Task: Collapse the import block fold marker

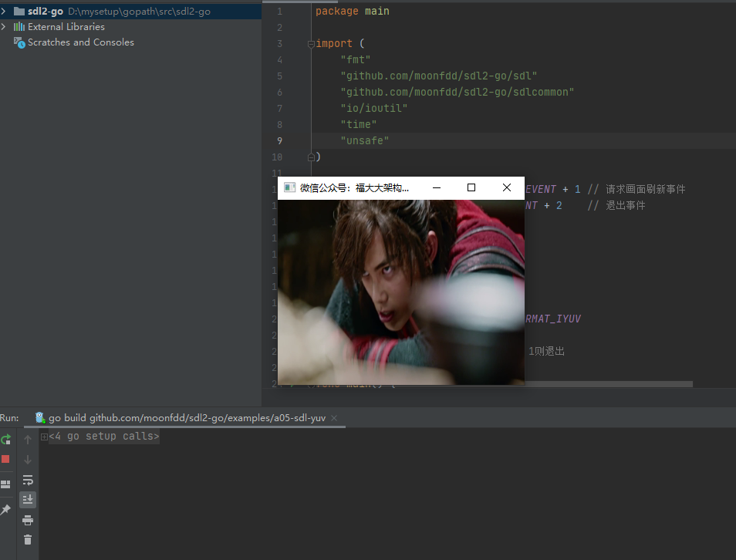Action: pos(311,44)
